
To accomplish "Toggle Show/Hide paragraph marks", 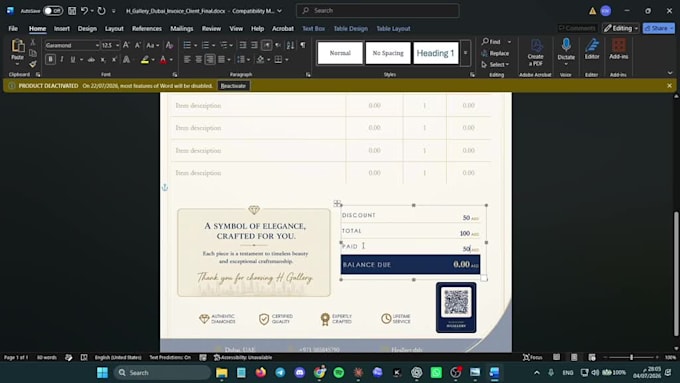I will [303, 45].
